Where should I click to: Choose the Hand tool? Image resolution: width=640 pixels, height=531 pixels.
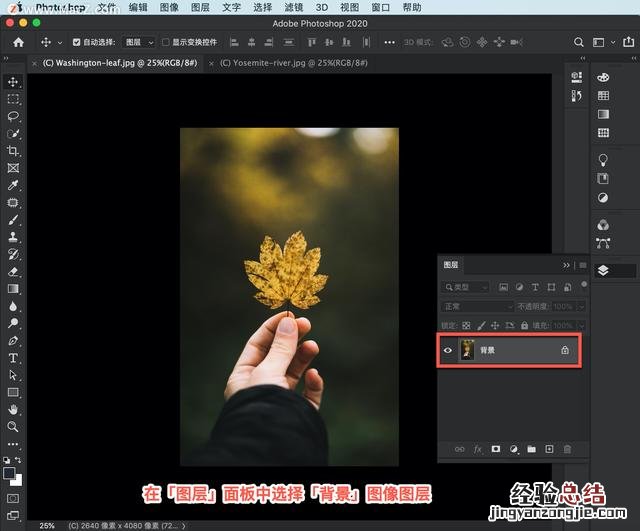13,409
